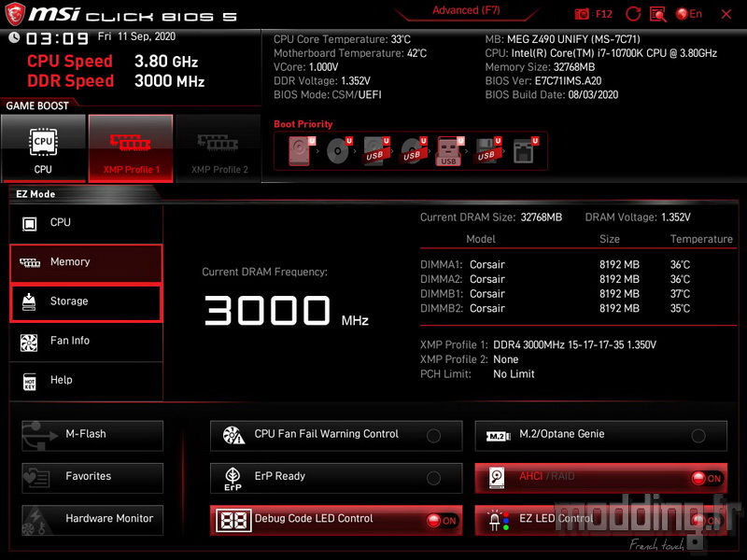Select the USB floppy boot device icon

click(x=486, y=151)
